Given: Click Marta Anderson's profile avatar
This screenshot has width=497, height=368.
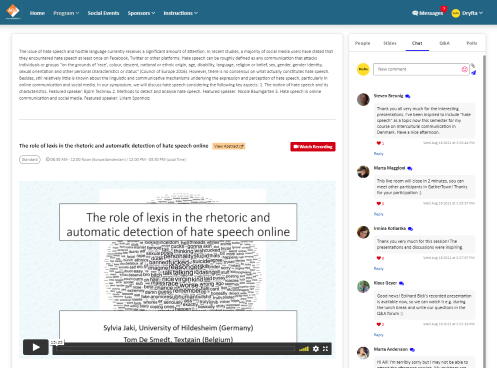Looking at the screenshot, I should 363,353.
